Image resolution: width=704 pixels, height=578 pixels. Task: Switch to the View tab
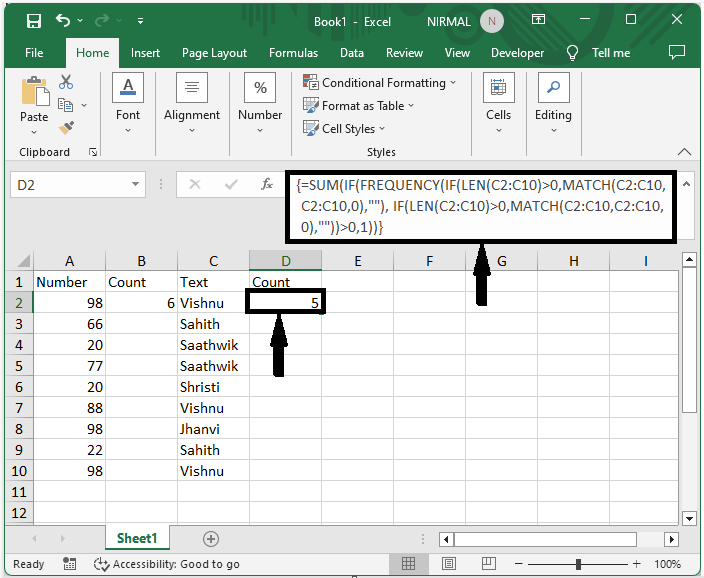click(457, 53)
